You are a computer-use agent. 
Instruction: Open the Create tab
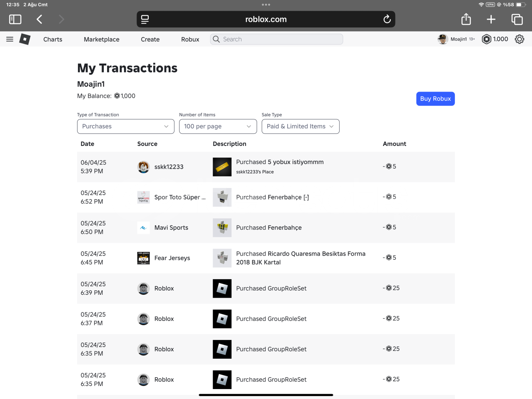[150, 40]
